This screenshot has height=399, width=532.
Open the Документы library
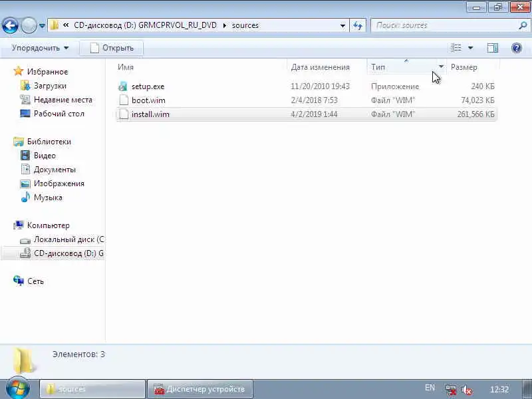point(55,170)
